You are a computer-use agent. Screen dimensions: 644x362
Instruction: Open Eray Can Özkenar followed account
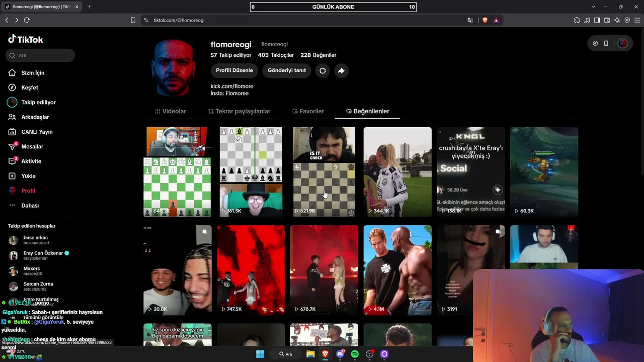tap(40, 255)
